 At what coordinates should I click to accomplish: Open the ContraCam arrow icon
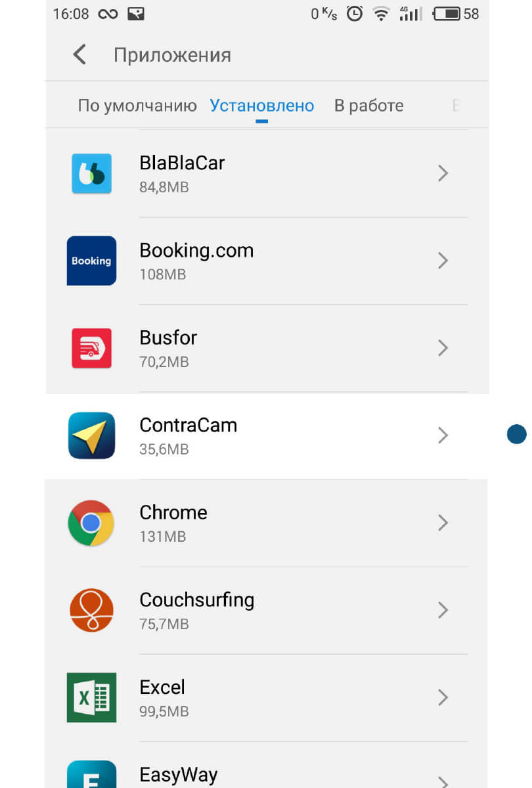[x=91, y=435]
